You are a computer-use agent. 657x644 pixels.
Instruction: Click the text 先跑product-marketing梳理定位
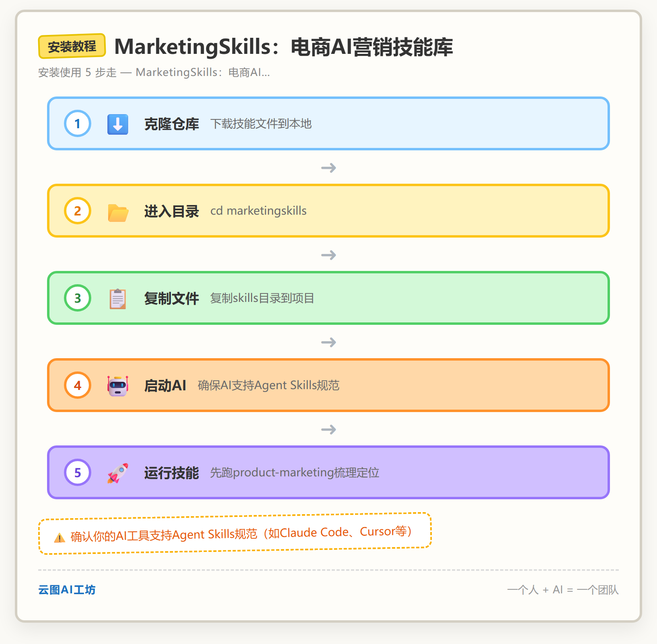point(295,472)
